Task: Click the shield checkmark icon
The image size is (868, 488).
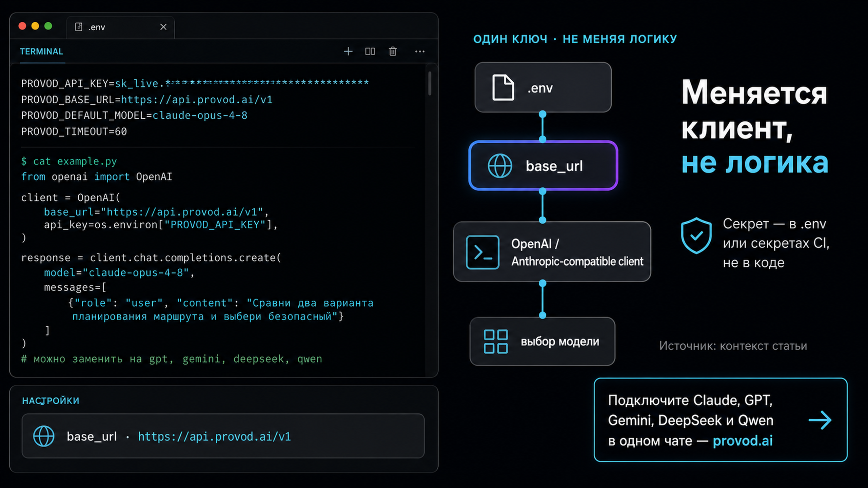Action: (696, 236)
